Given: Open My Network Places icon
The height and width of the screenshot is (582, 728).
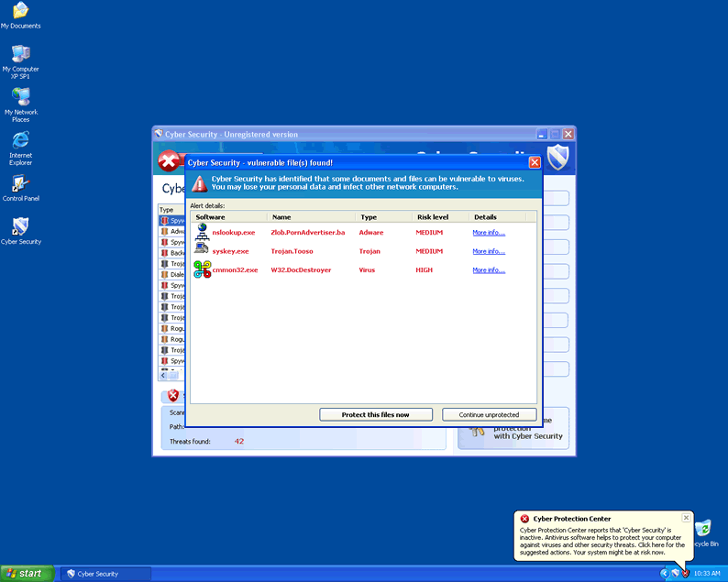Looking at the screenshot, I should point(20,97).
